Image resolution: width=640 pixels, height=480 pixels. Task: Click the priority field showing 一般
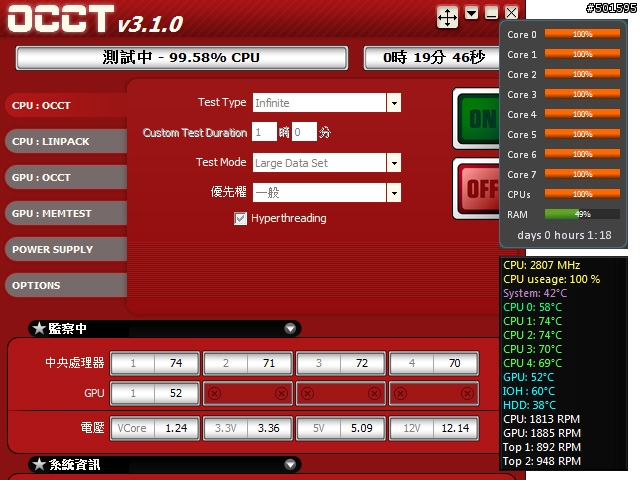point(319,193)
